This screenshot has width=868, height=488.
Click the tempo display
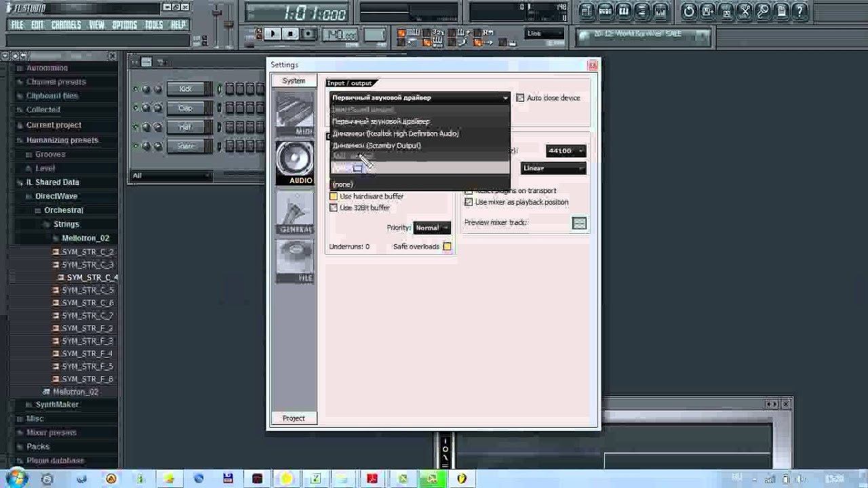pyautogui.click(x=341, y=35)
